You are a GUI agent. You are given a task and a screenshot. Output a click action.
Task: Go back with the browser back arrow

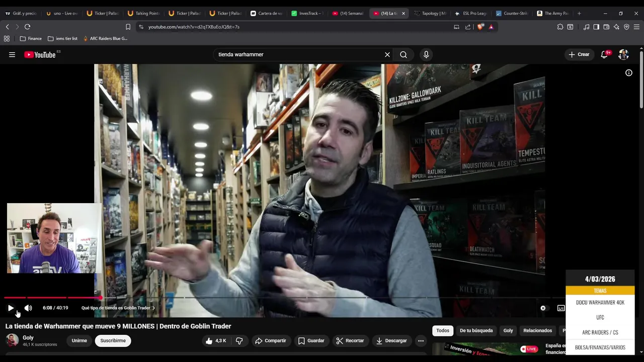(8, 27)
